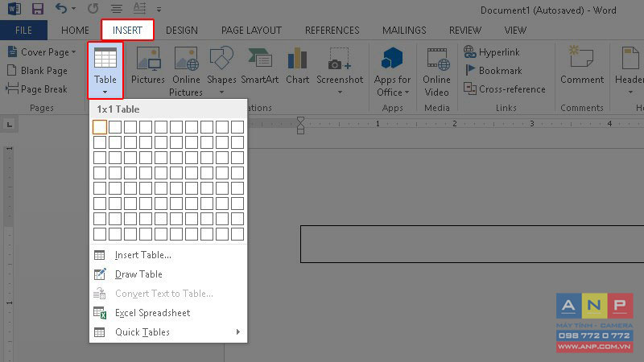Image resolution: width=644 pixels, height=362 pixels.
Task: Open Apps for Office
Action: click(x=392, y=72)
